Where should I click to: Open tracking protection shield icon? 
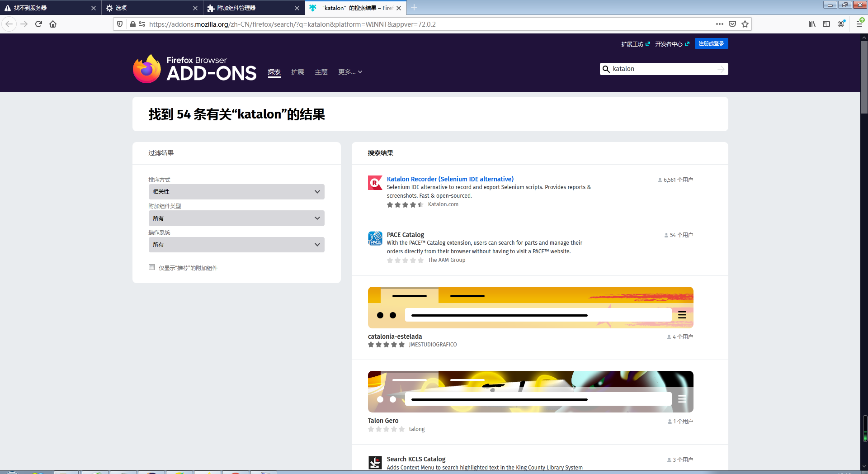tap(120, 24)
